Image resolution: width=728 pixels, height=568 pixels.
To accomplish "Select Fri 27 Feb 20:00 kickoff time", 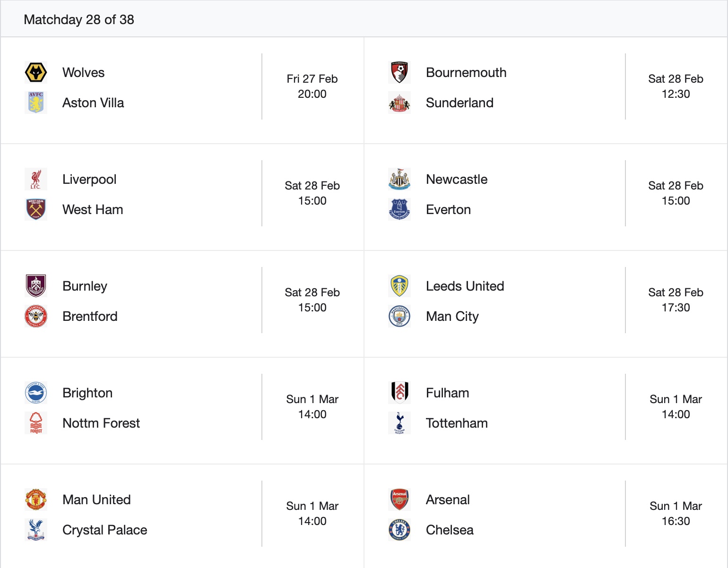I will tap(312, 86).
